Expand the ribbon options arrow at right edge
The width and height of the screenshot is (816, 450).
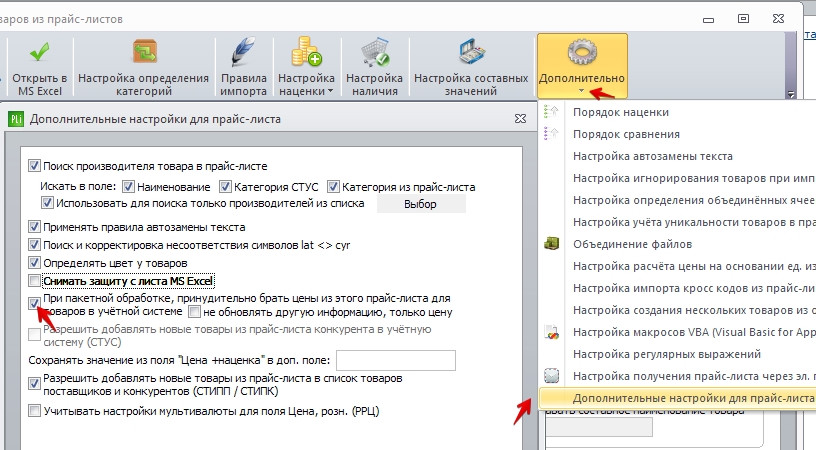[x=791, y=94]
